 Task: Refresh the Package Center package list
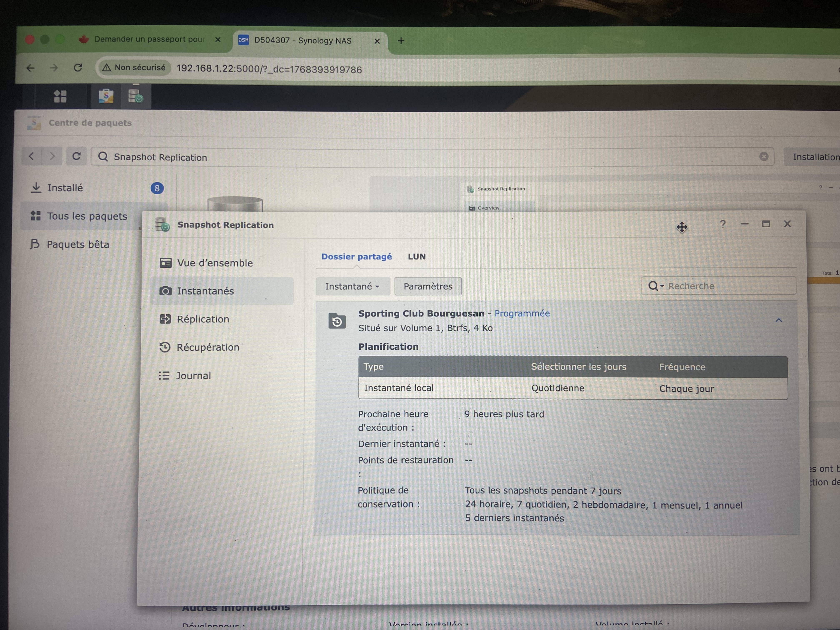77,156
